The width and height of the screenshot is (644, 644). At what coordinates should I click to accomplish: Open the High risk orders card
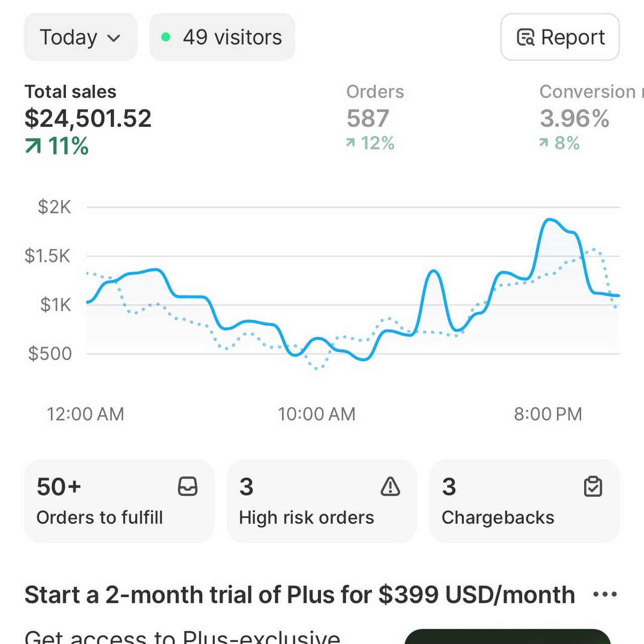[x=321, y=501]
